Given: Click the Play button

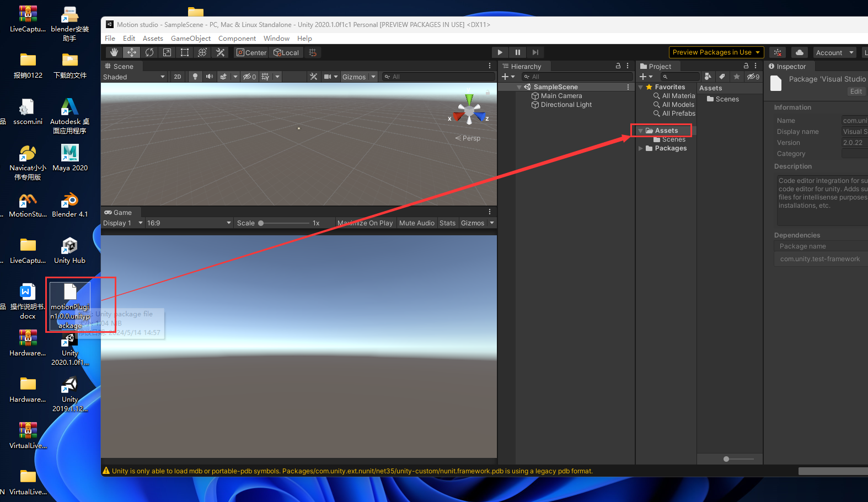Looking at the screenshot, I should click(500, 52).
